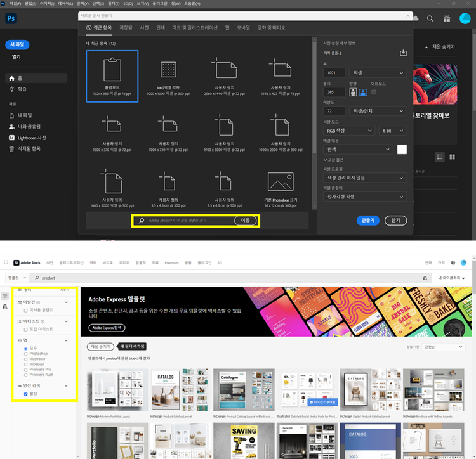Open the 홈 home sidebar item
Viewport: 476px width, 459px height.
click(x=36, y=78)
